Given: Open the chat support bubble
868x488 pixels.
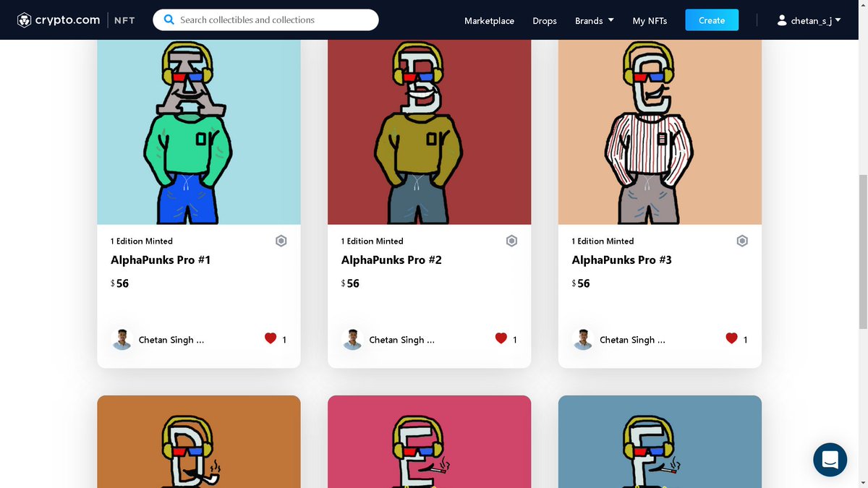Looking at the screenshot, I should [x=830, y=460].
